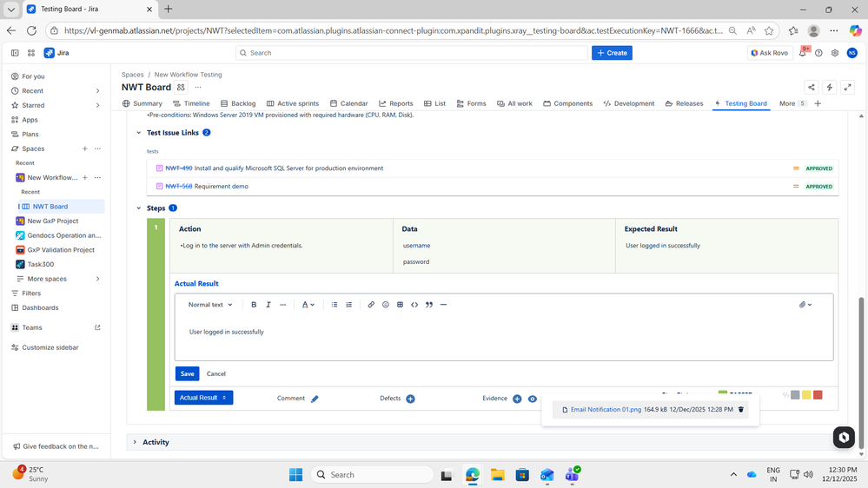
Task: Open more text formatting options ellipsis
Action: (283, 305)
